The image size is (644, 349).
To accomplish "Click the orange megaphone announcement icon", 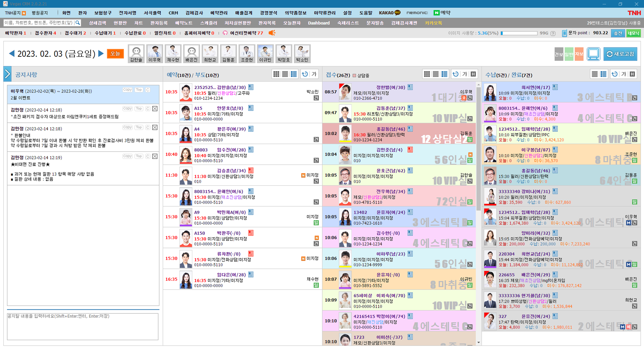I will (x=272, y=33).
